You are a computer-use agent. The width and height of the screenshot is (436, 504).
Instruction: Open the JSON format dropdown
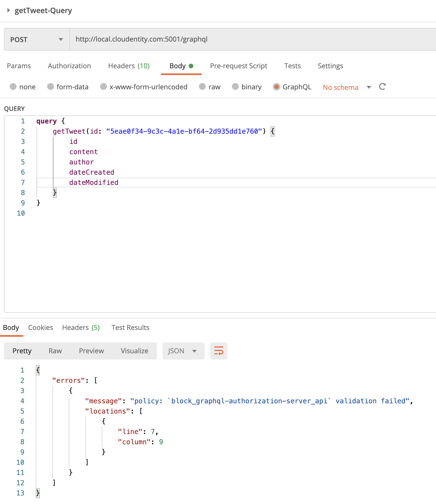pos(183,351)
